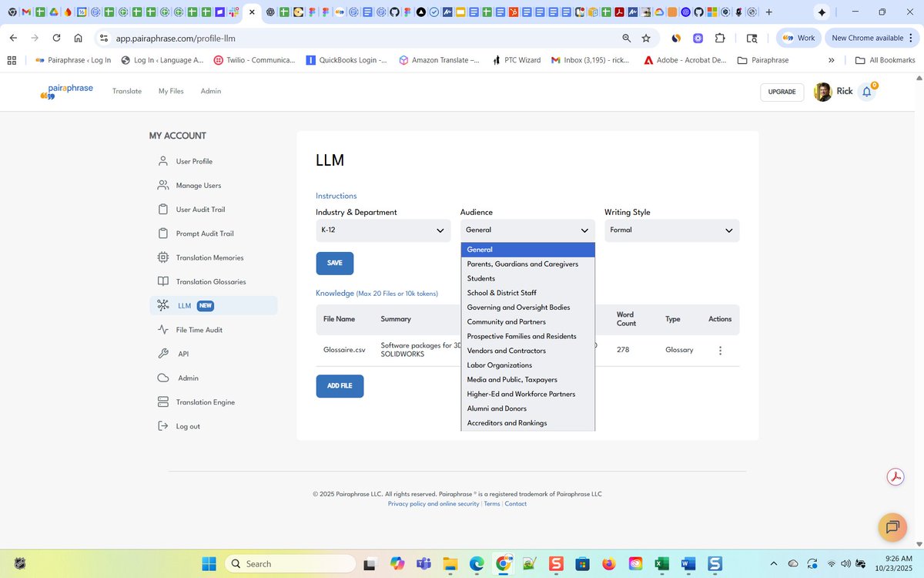Open the Prompt Audit Trail icon
Viewport: 924px width, 578px height.
click(x=162, y=233)
